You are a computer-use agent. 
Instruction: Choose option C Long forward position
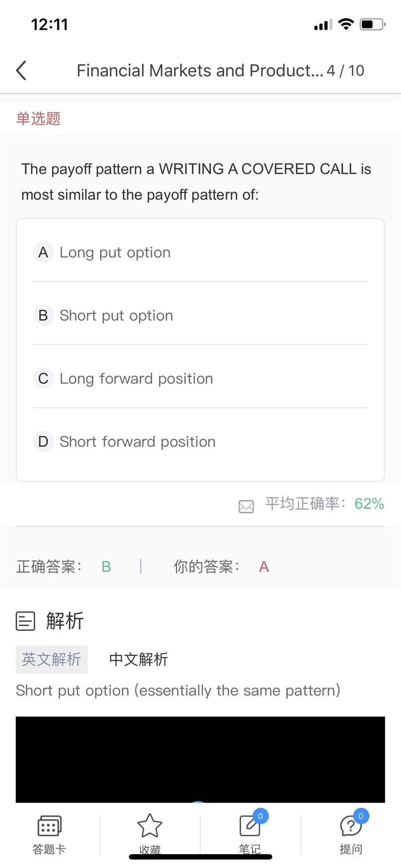click(x=136, y=378)
